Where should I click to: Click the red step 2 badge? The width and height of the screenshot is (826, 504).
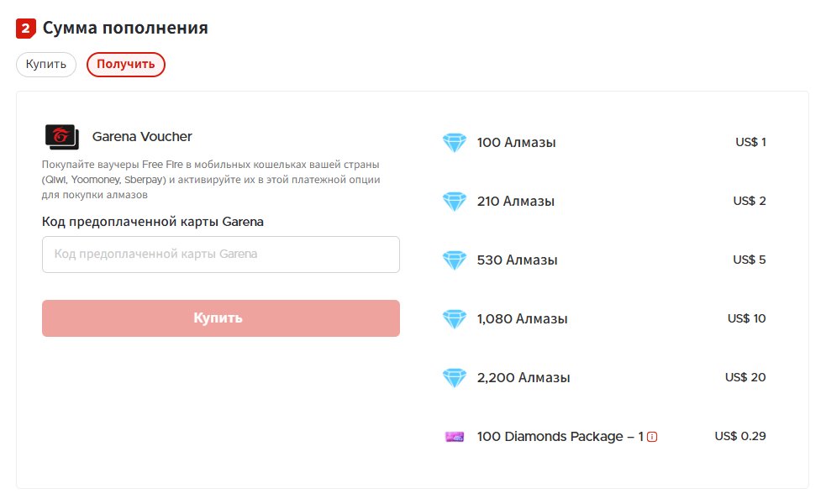click(26, 29)
